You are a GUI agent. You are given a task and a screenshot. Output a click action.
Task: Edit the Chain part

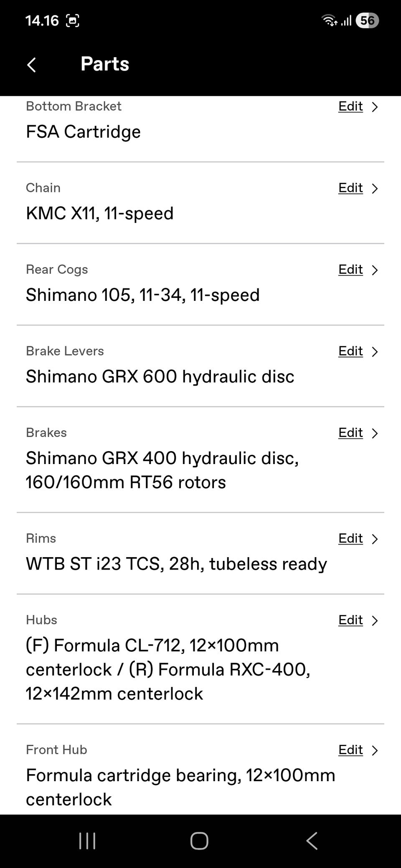point(350,188)
